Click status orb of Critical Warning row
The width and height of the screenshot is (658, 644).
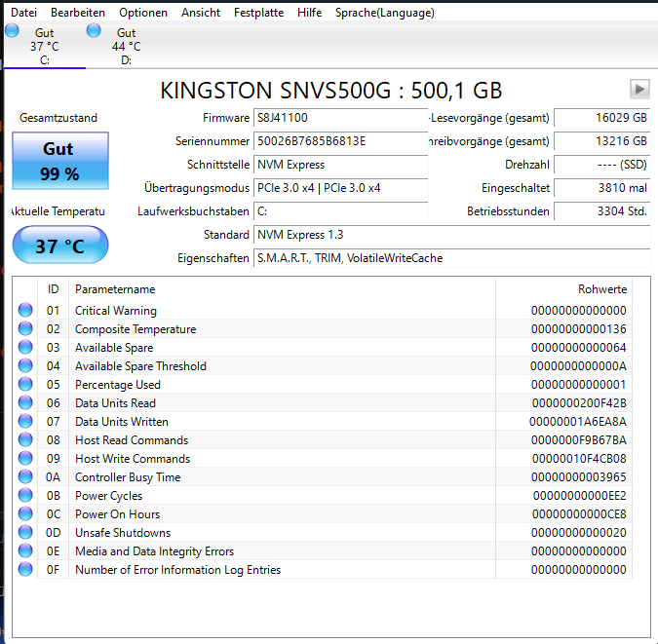tap(25, 310)
